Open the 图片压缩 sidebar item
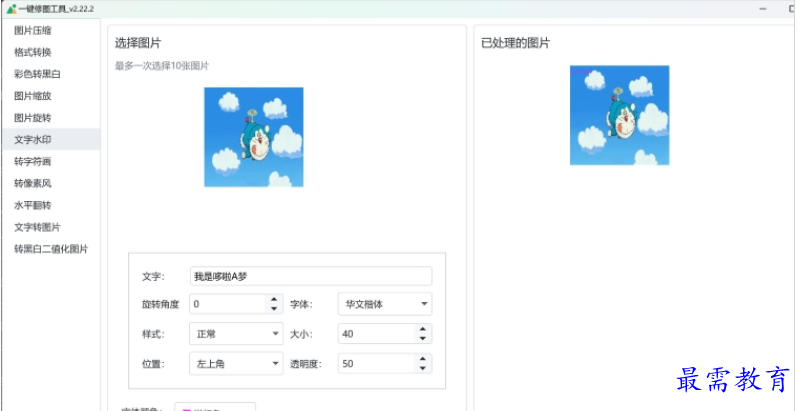 (50, 31)
